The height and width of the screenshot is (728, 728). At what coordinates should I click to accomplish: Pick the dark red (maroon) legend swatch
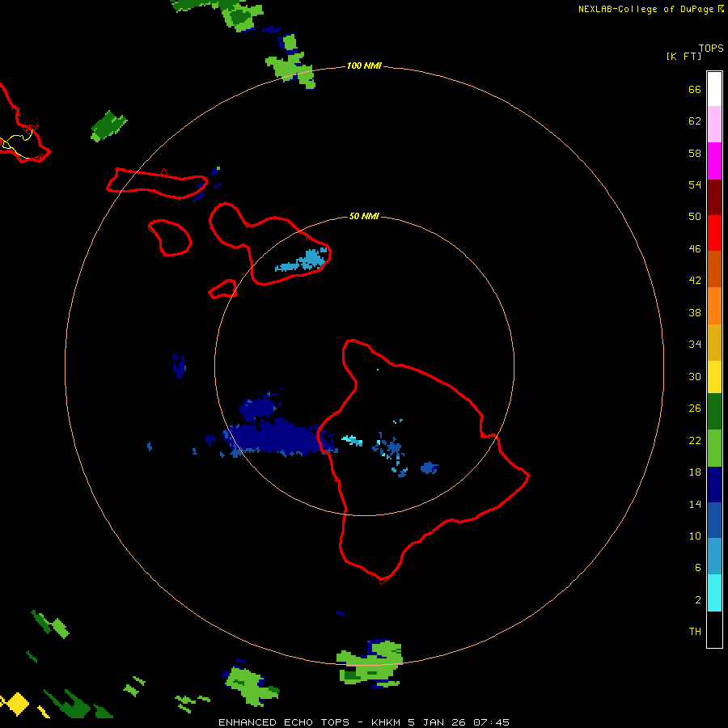pos(714,197)
